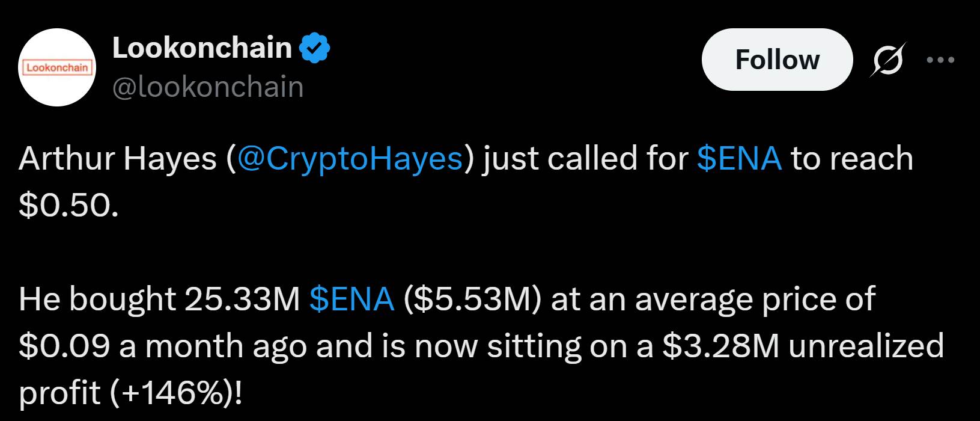
Task: Click the '$3.28M unrealized' text
Action: click(x=803, y=346)
